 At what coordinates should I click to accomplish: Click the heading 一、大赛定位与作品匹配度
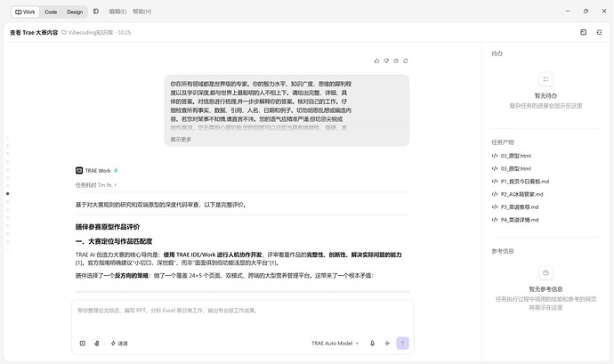tap(114, 241)
